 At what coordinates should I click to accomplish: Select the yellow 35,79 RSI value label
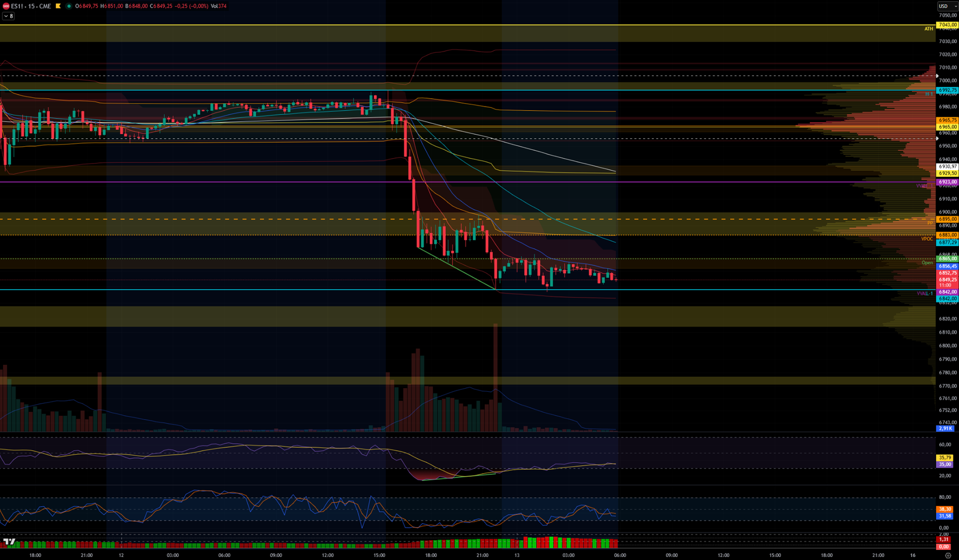pos(945,458)
